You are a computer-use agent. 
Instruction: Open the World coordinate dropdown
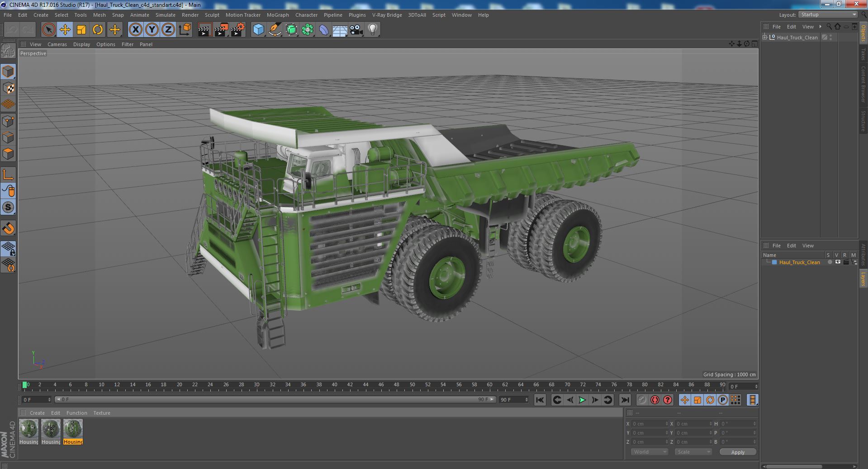(x=649, y=452)
